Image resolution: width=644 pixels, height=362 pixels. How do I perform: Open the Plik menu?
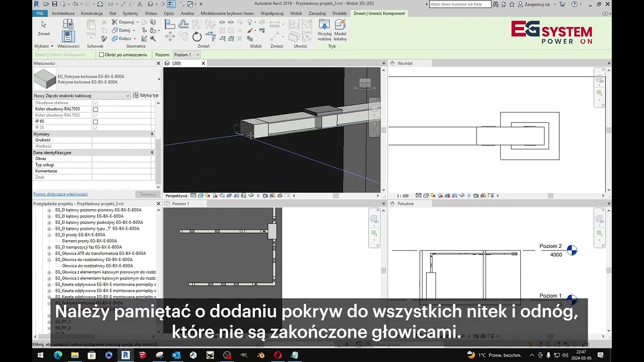(40, 14)
